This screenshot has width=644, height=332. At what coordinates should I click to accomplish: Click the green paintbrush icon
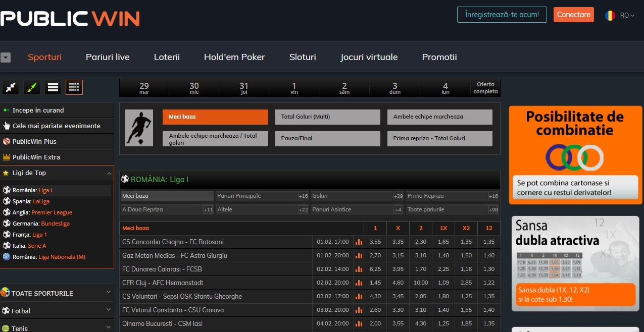pyautogui.click(x=32, y=87)
